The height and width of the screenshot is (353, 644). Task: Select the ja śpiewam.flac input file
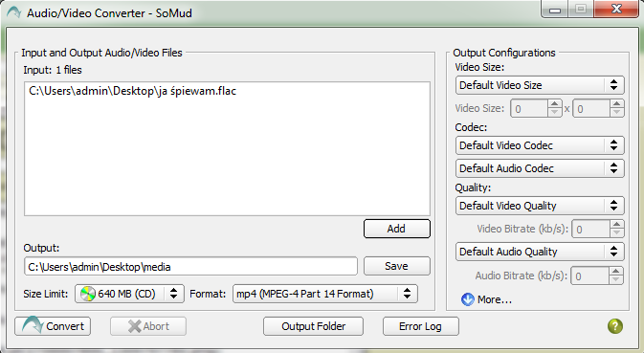point(132,91)
